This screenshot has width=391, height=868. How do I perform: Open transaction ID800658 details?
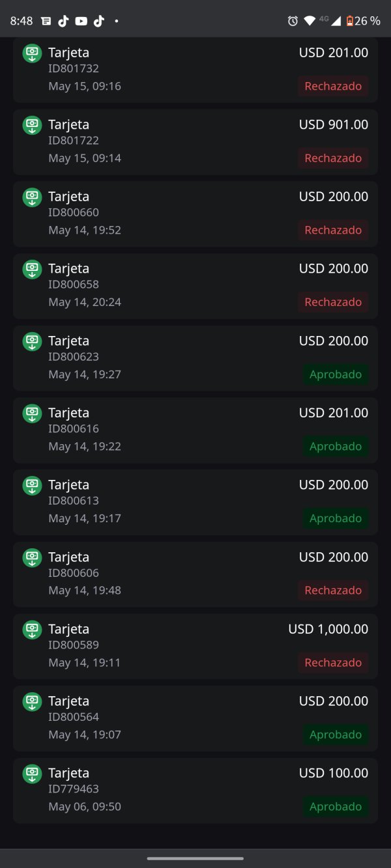(x=195, y=286)
